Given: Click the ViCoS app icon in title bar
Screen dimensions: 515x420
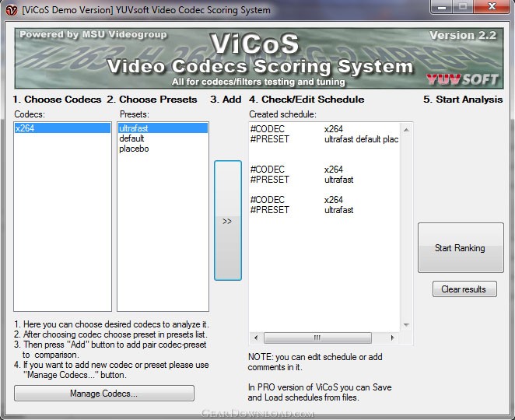Looking at the screenshot, I should [12, 10].
